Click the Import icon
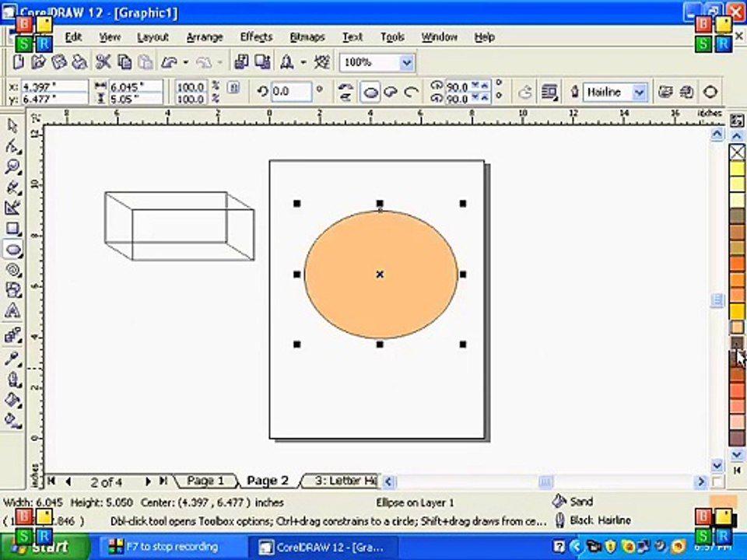Screen dimensions: 747x560 [x=241, y=62]
